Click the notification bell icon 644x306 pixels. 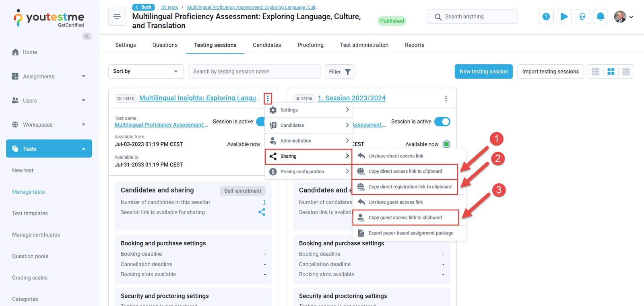[600, 16]
